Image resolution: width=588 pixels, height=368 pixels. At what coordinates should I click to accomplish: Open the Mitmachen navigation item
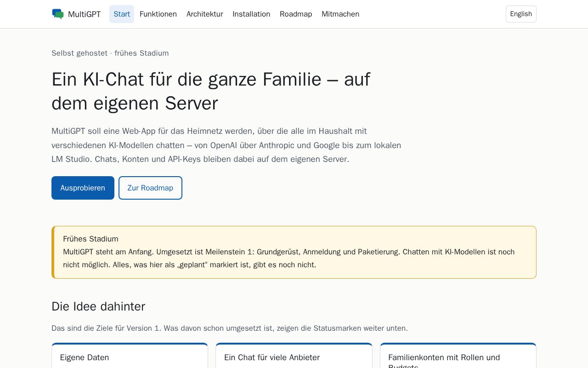(x=340, y=14)
